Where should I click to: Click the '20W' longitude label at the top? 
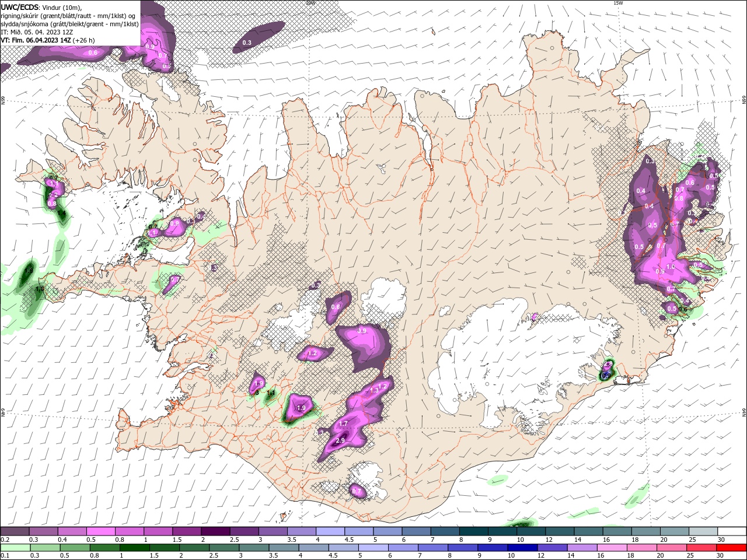(310, 3)
